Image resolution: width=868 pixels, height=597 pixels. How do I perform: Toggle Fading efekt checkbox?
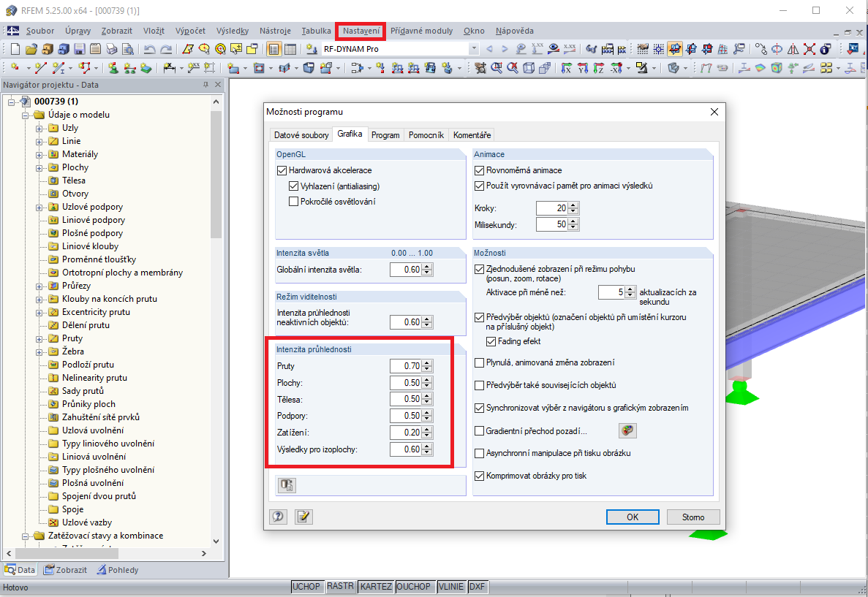[x=491, y=341]
